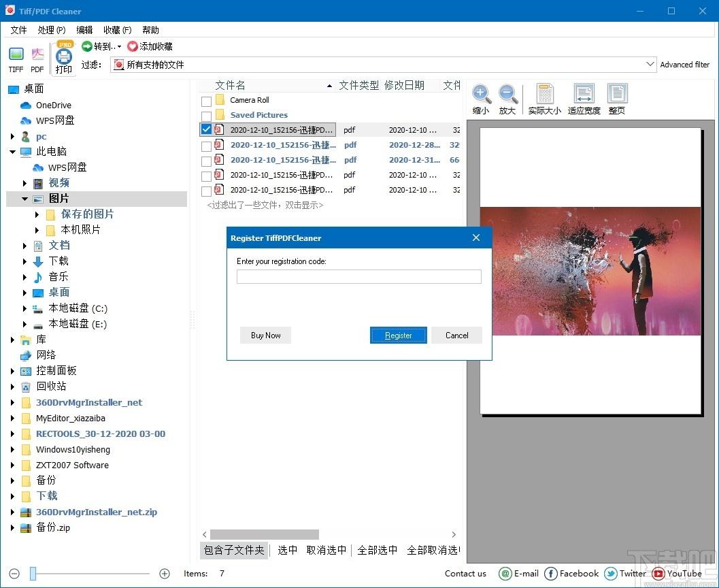This screenshot has height=588, width=719.
Task: Click the 缩小 zoom out magnifier icon
Action: pyautogui.click(x=481, y=94)
